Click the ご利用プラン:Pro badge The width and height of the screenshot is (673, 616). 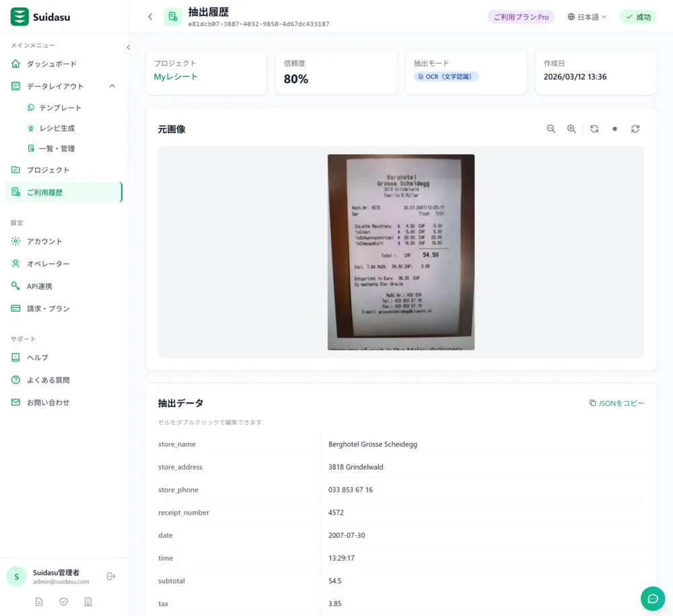pyautogui.click(x=521, y=17)
